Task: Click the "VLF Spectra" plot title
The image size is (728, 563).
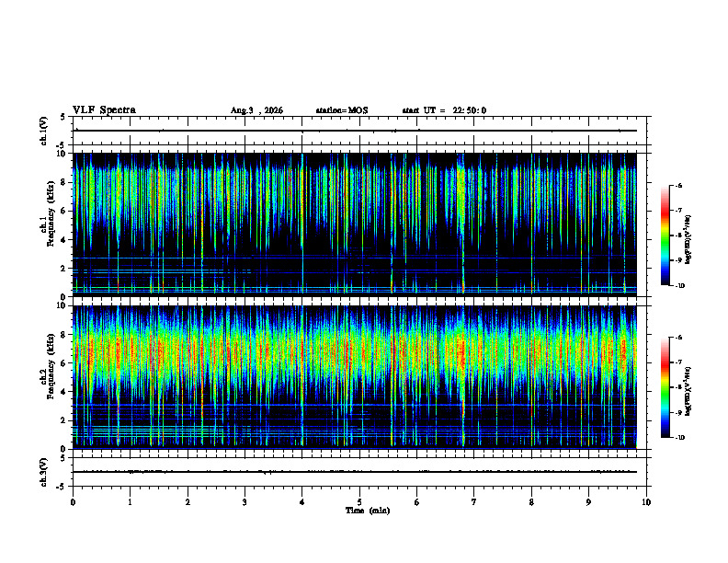Action: 104,110
